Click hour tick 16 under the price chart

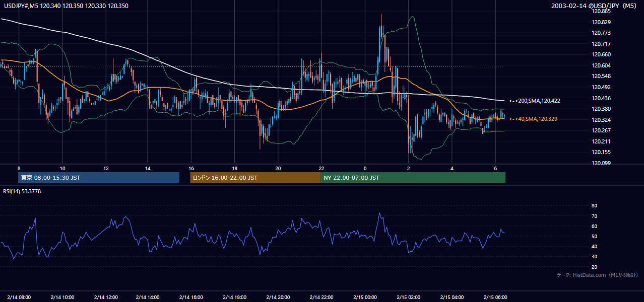(x=191, y=168)
